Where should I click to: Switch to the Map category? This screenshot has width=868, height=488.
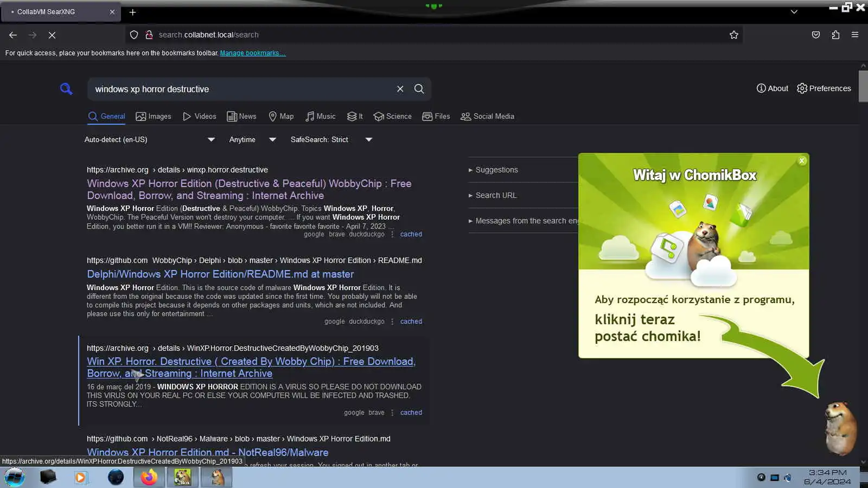click(x=281, y=117)
